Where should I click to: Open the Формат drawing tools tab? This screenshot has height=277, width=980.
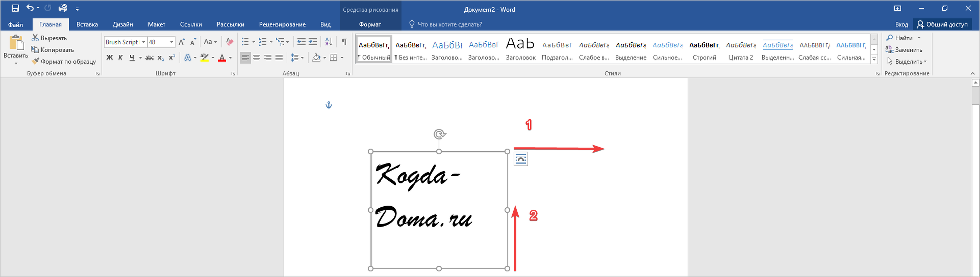click(370, 24)
